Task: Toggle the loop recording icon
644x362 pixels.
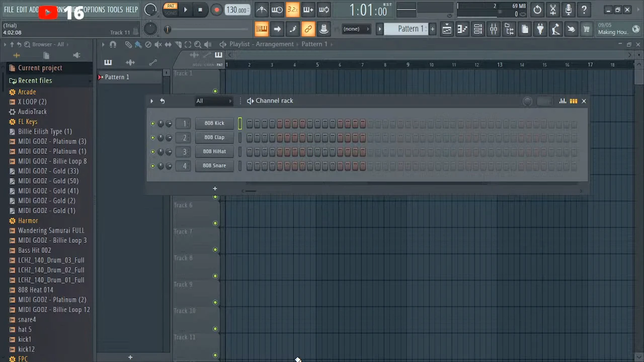Action: point(324,10)
